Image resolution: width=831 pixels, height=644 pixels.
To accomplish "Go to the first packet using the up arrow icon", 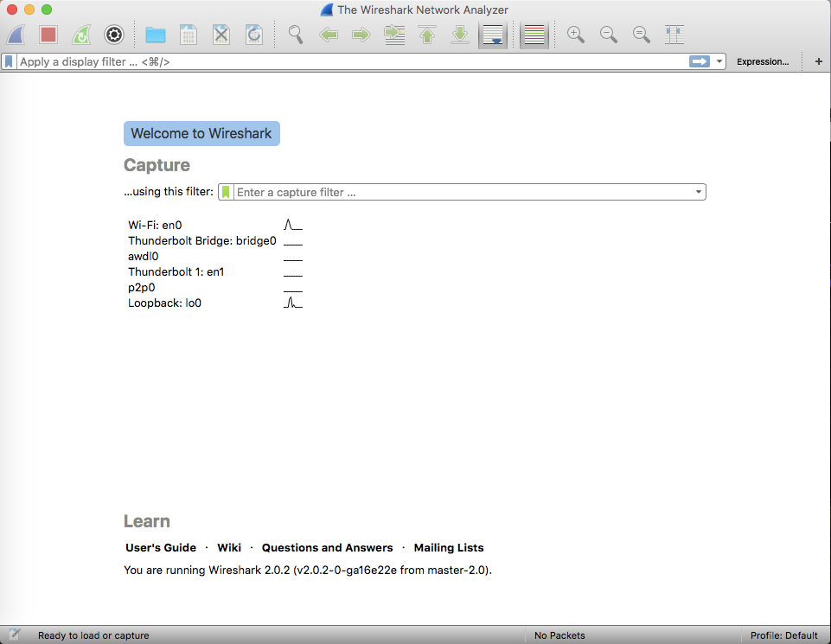I will 427,35.
